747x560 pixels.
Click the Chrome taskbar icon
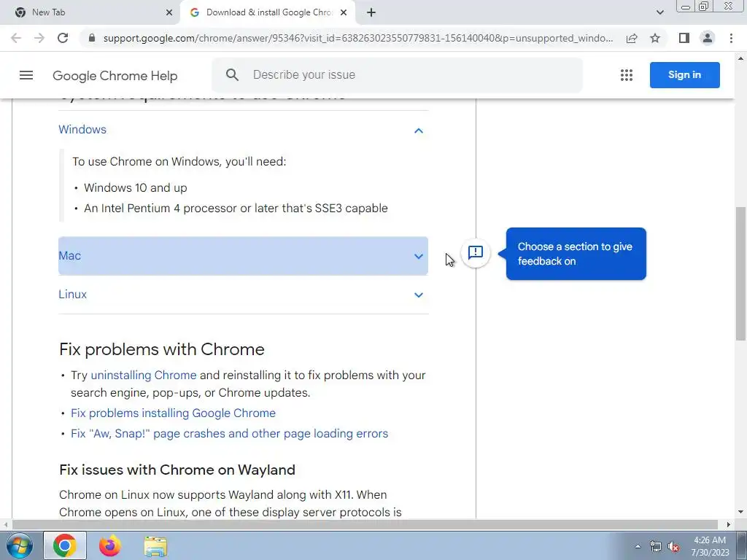point(65,545)
